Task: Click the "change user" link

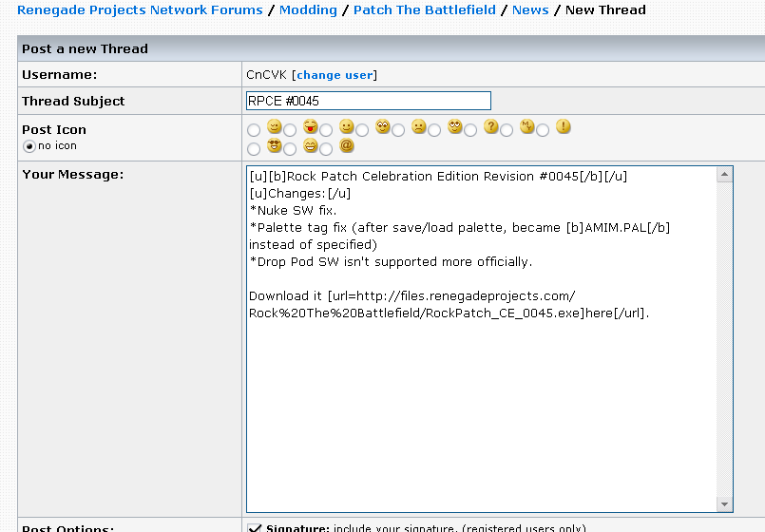Action: click(x=335, y=75)
